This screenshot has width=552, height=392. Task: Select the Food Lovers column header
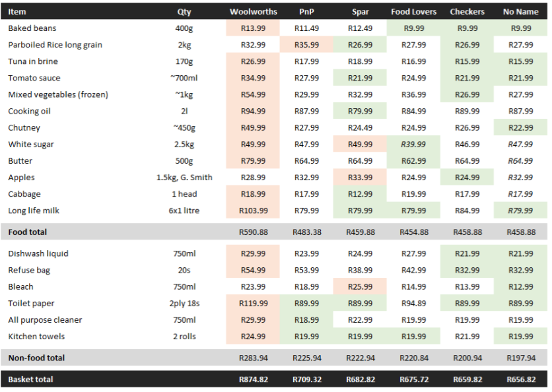413,12
